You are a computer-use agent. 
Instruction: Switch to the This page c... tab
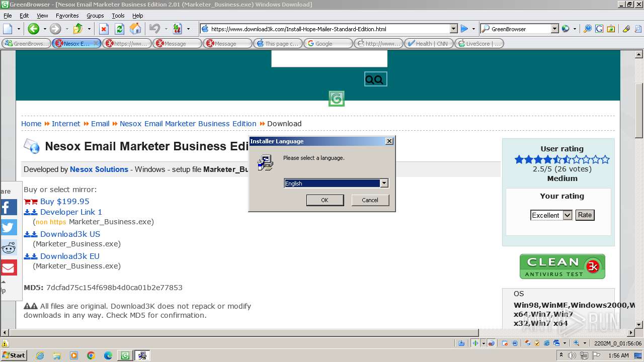(x=278, y=44)
